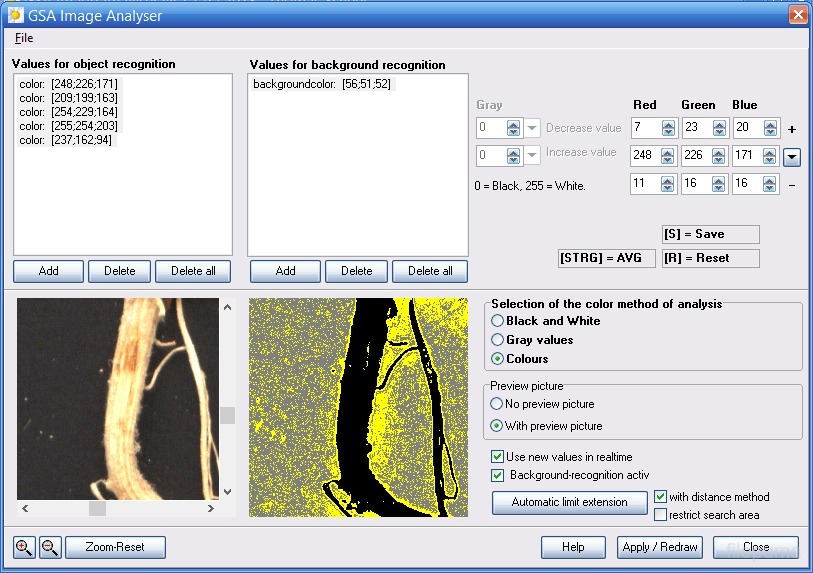This screenshot has height=573, width=813.
Task: Click the image preview down scroll arrow
Action: click(227, 491)
